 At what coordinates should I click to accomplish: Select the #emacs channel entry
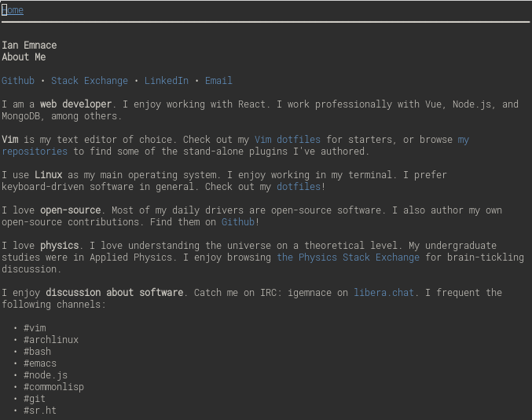pyautogui.click(x=40, y=363)
